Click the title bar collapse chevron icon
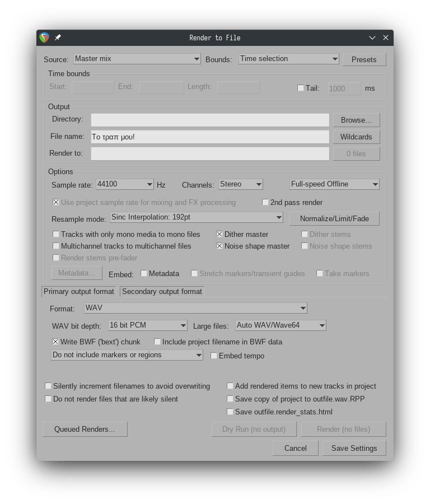Viewport: 430px width, 504px height. [373, 38]
